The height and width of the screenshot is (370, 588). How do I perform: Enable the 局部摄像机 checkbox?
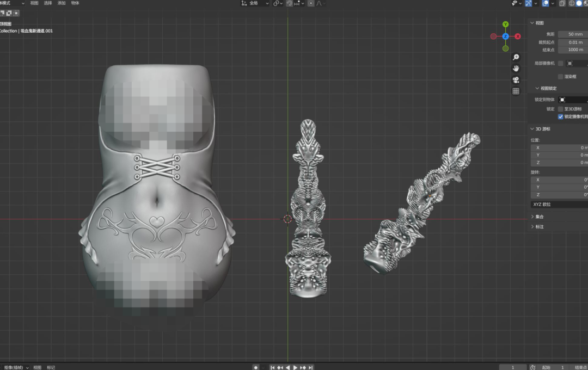561,63
